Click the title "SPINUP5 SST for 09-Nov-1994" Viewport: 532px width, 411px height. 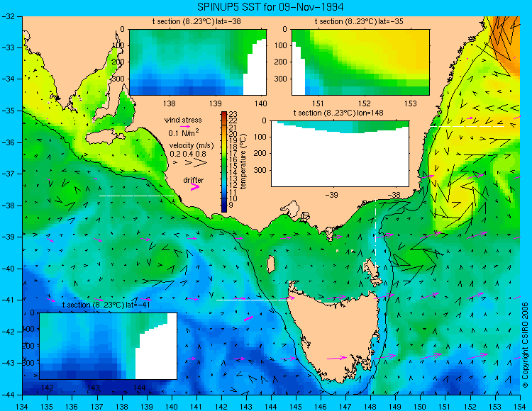pyautogui.click(x=270, y=6)
